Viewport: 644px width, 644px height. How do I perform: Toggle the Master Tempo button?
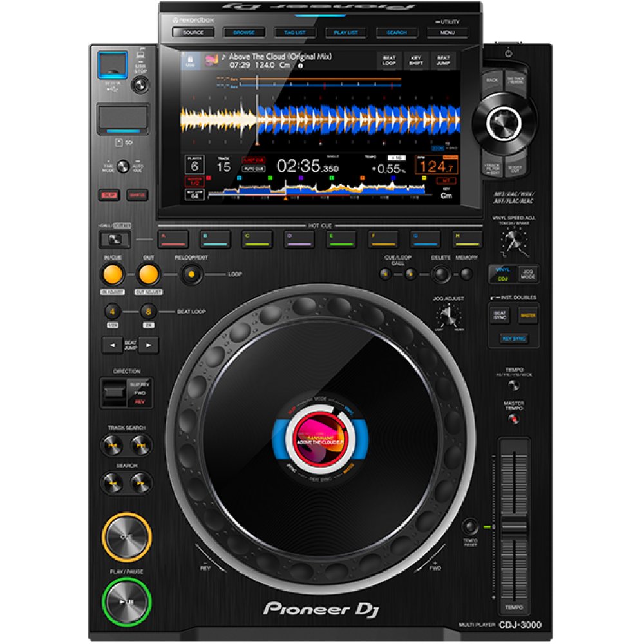pos(513,420)
